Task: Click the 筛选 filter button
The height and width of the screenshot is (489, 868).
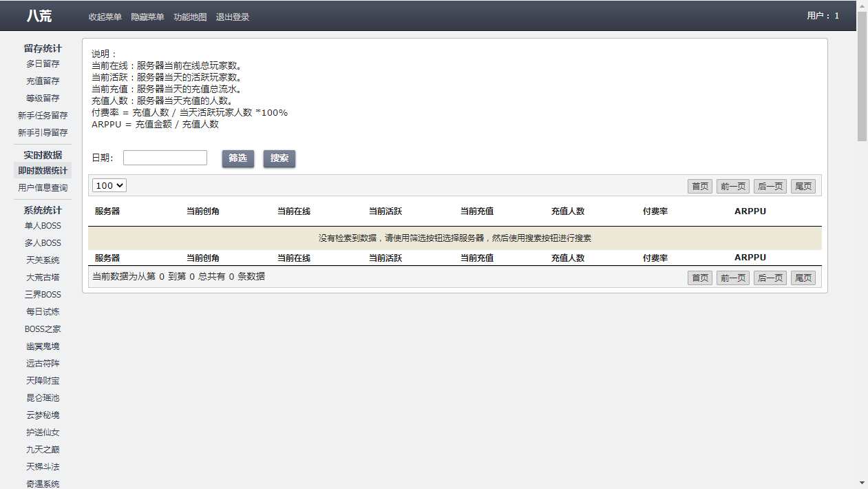Action: click(x=237, y=158)
